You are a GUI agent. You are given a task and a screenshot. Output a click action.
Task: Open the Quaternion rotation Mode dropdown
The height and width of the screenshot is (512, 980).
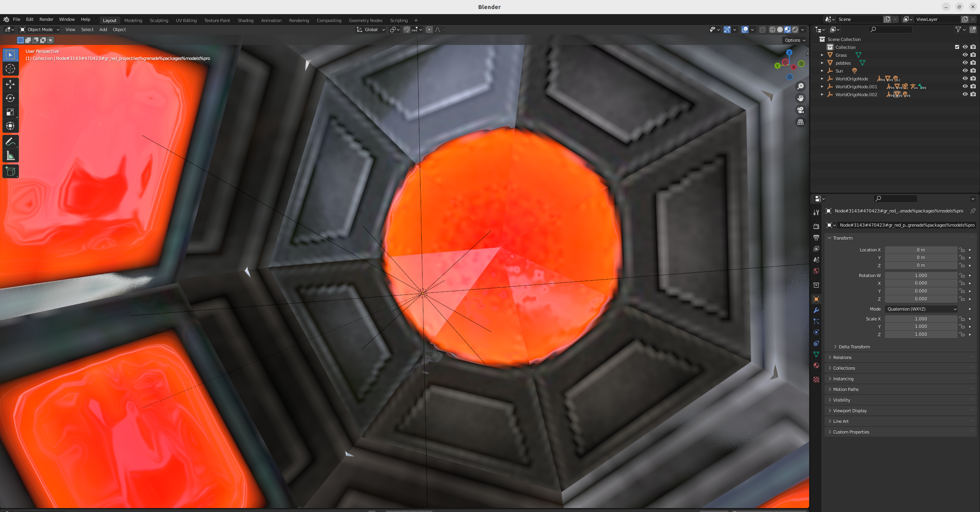921,309
